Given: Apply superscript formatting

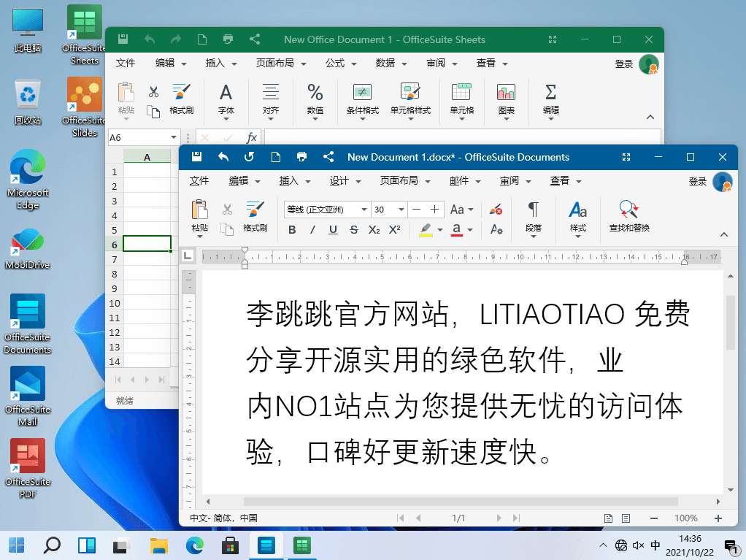Looking at the screenshot, I should 394,230.
